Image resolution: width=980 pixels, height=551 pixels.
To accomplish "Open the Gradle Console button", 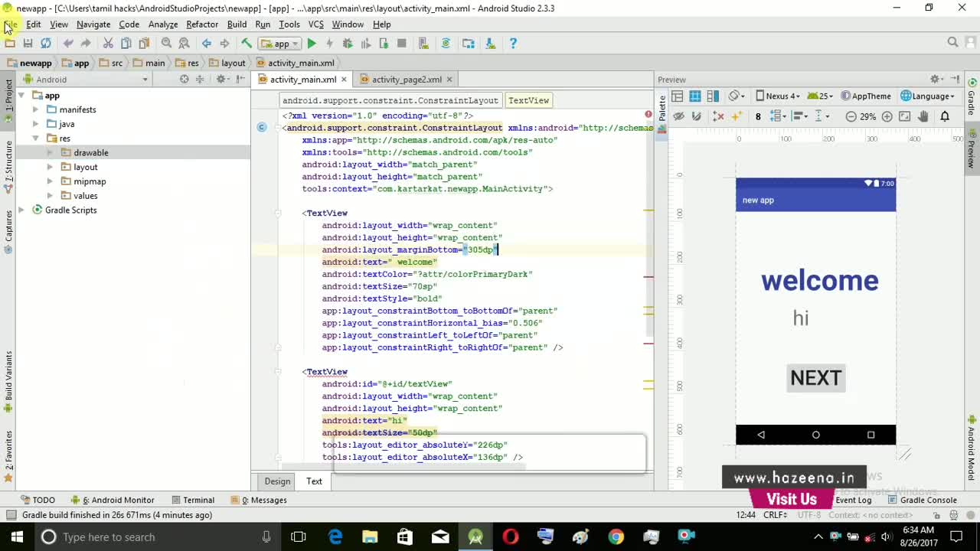I will point(923,500).
